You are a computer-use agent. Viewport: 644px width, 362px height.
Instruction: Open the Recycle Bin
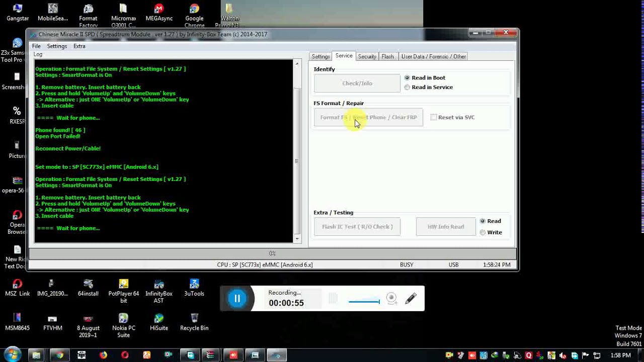(194, 322)
